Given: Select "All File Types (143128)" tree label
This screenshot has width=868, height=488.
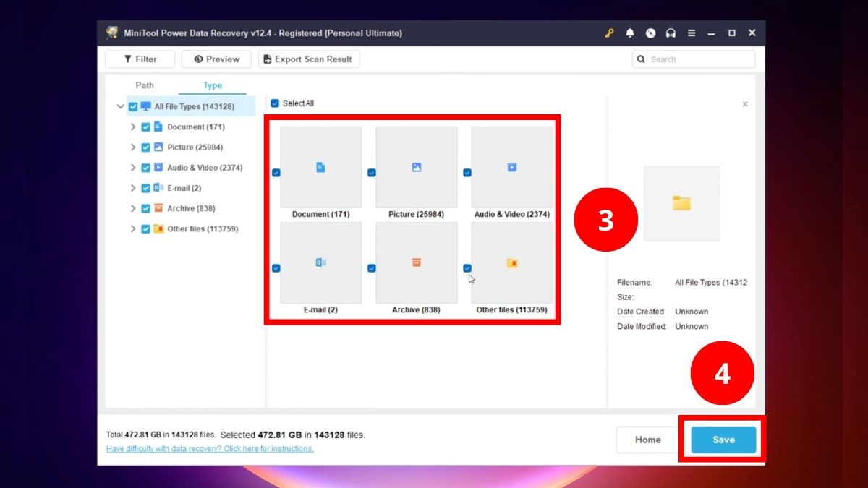Looking at the screenshot, I should coord(194,106).
